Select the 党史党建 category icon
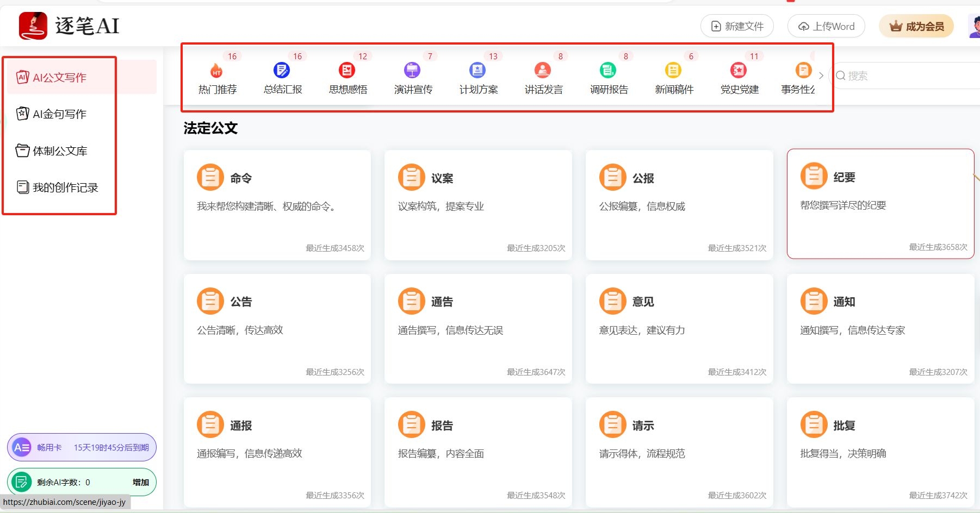Screen dimensions: 980x513 738,70
